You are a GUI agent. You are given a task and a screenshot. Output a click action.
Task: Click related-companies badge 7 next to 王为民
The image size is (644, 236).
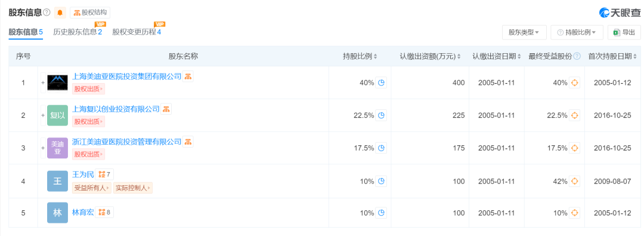[x=104, y=174]
